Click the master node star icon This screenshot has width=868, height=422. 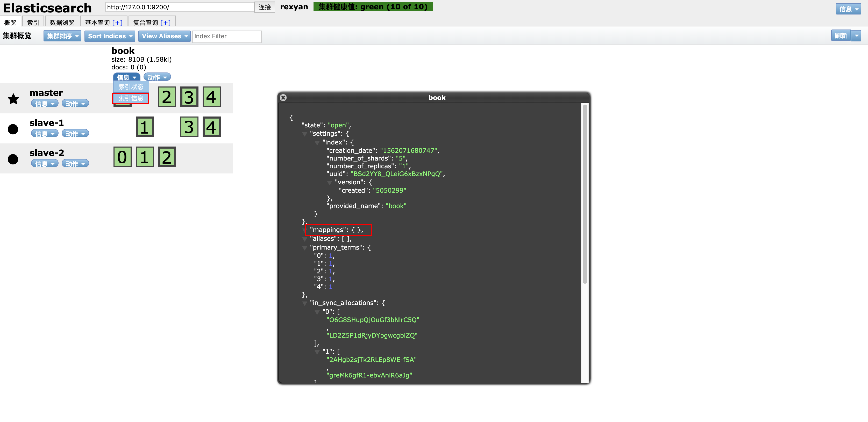pos(13,99)
